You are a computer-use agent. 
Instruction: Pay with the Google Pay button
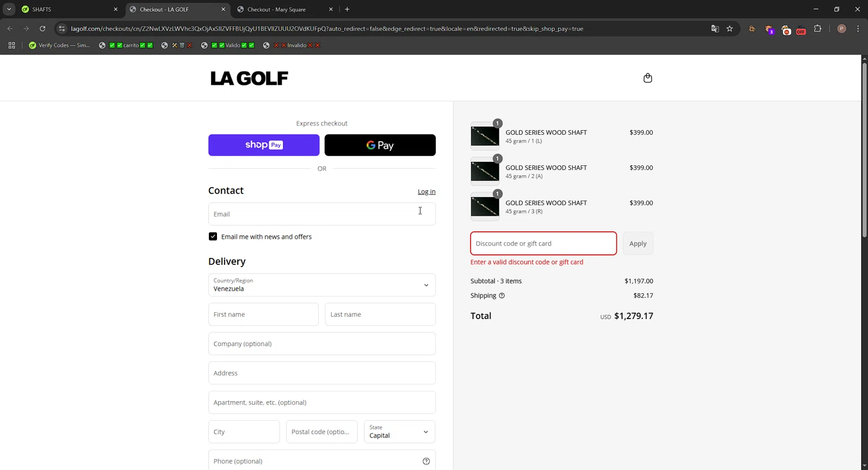pyautogui.click(x=380, y=145)
